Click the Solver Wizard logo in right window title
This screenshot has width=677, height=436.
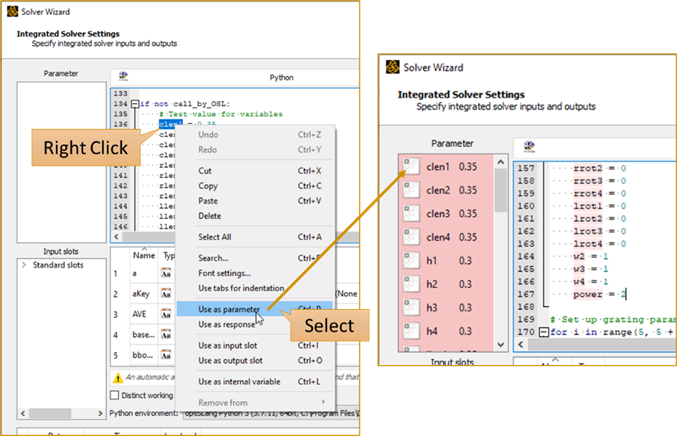point(392,67)
